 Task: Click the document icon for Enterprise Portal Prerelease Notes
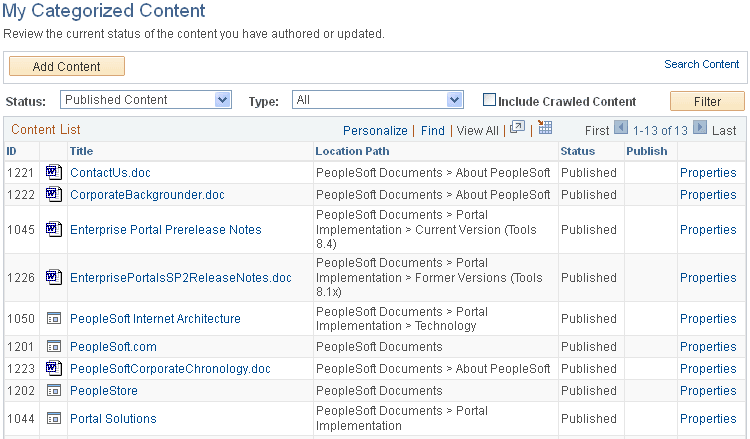pyautogui.click(x=54, y=229)
